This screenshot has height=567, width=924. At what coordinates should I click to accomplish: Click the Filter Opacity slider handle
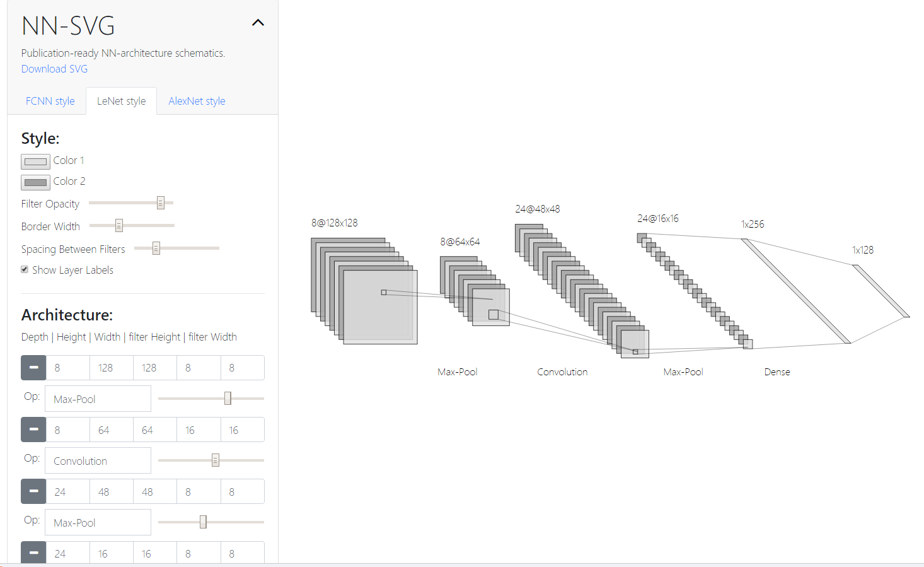161,203
